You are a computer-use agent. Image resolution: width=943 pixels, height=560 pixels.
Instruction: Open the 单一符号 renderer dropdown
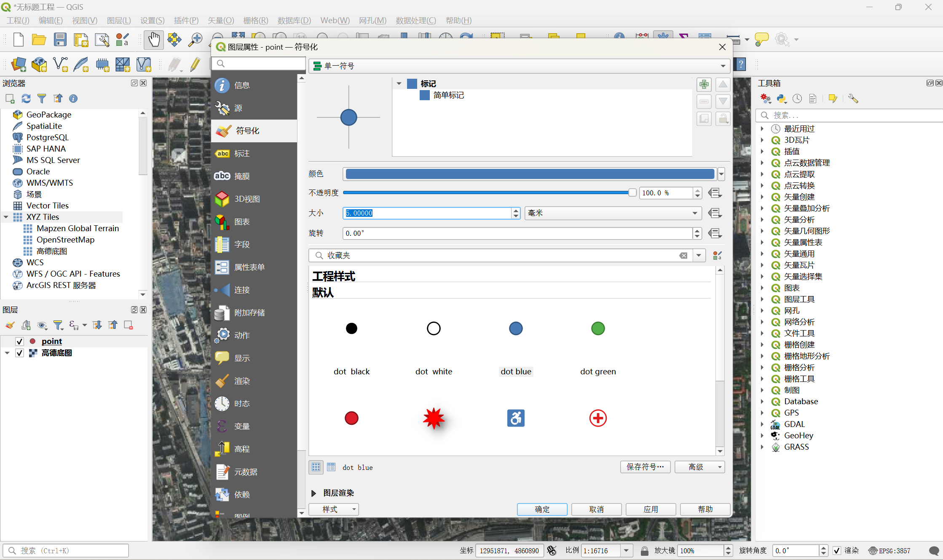tap(520, 66)
